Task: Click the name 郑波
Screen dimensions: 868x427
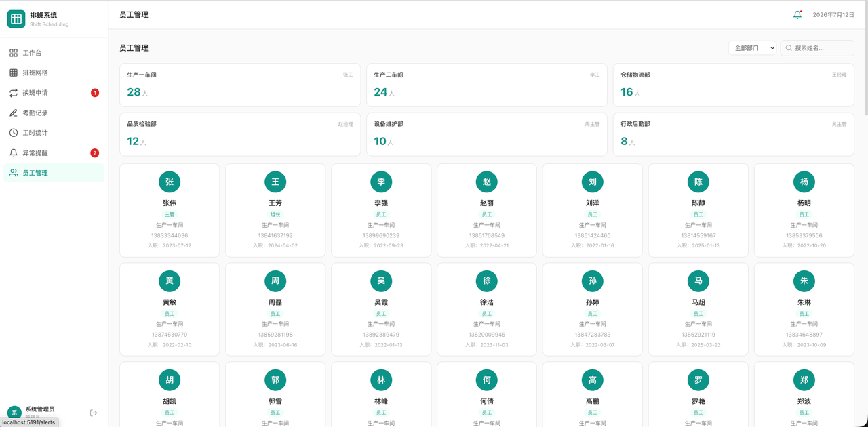Action: (x=804, y=401)
